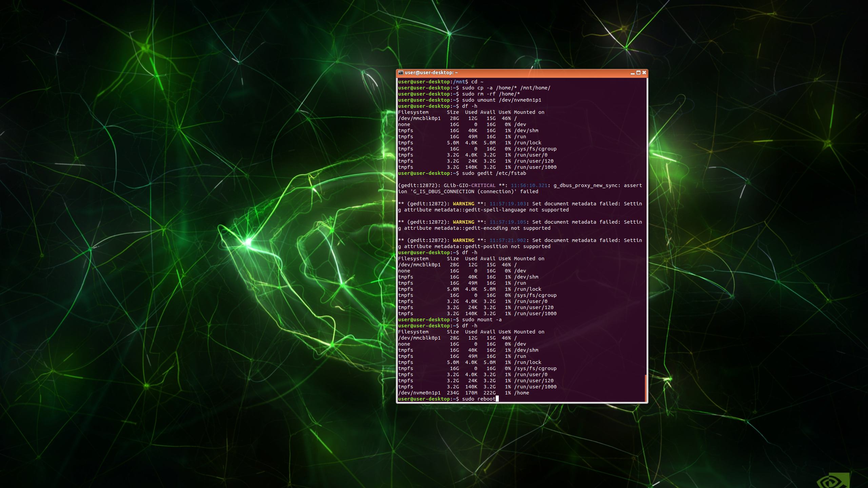The height and width of the screenshot is (488, 868).
Task: Click the 'cd ~' command line
Action: (x=477, y=82)
